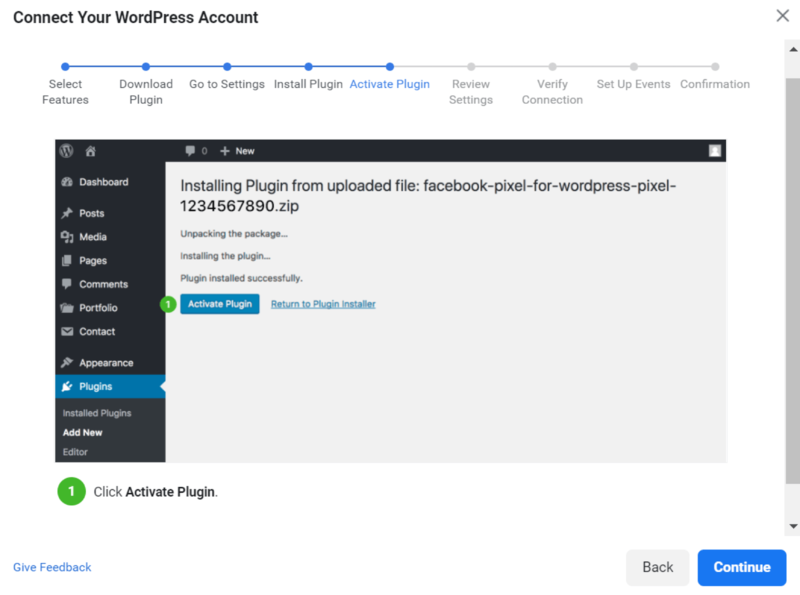
Task: Select Posts pin icon in sidebar
Action: click(67, 213)
